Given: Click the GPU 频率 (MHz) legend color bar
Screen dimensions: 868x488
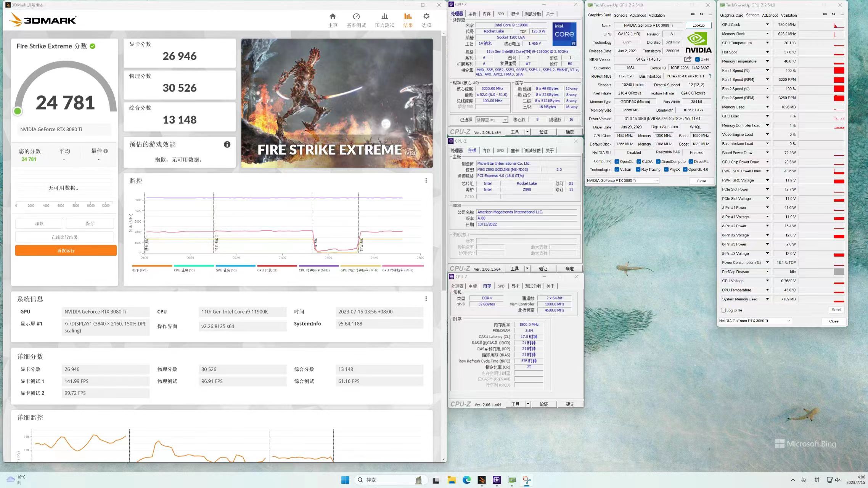Looking at the screenshot, I should point(403,266).
